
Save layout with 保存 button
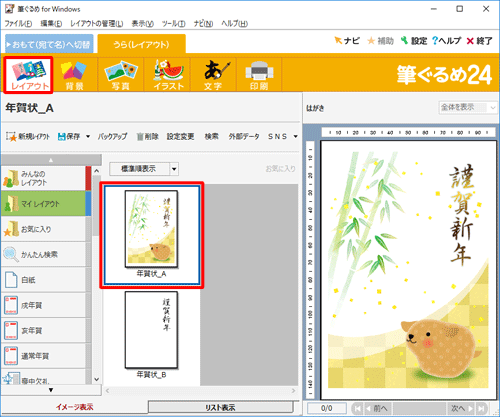(x=69, y=136)
